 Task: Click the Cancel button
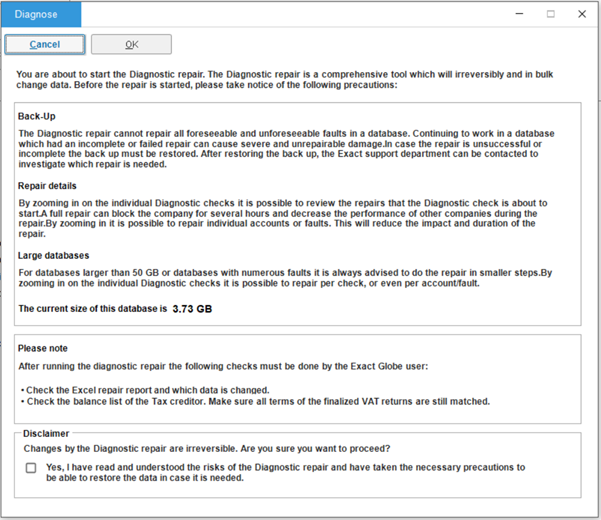[44, 44]
